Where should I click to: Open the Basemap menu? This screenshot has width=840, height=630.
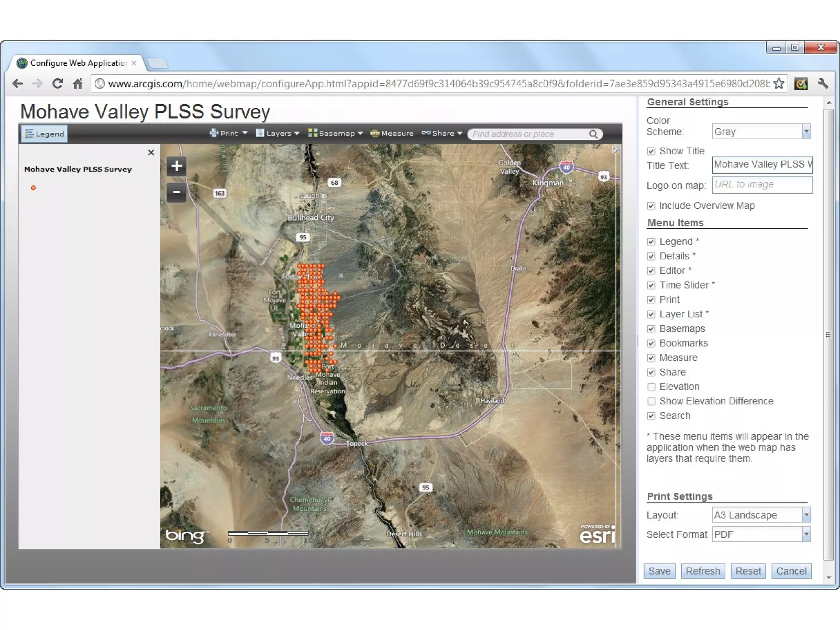click(336, 133)
